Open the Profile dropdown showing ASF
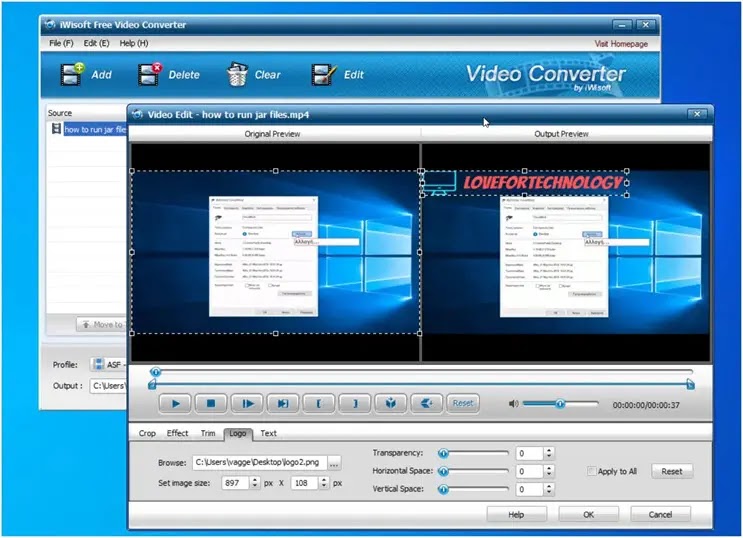Viewport: 743px width, 538px height. click(x=108, y=365)
